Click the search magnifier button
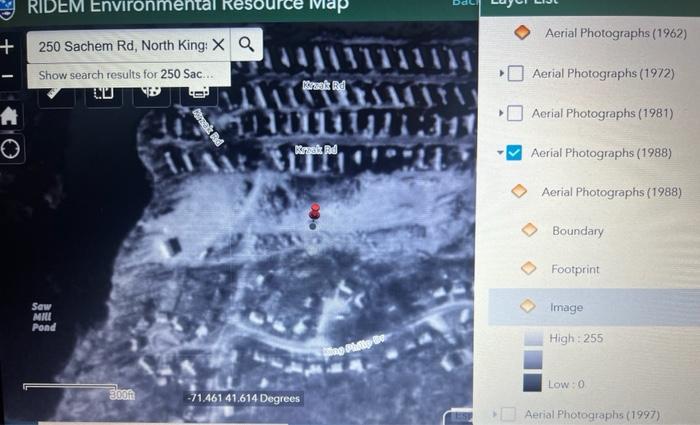700x425 pixels. coord(246,45)
